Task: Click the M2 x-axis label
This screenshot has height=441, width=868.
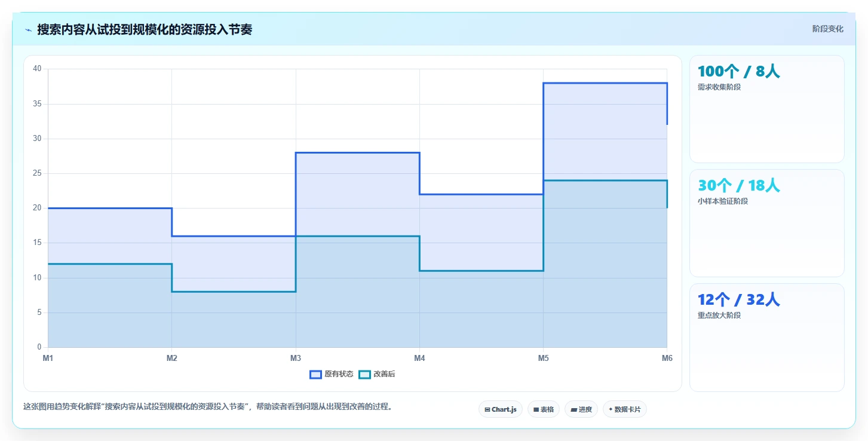Action: 171,358
